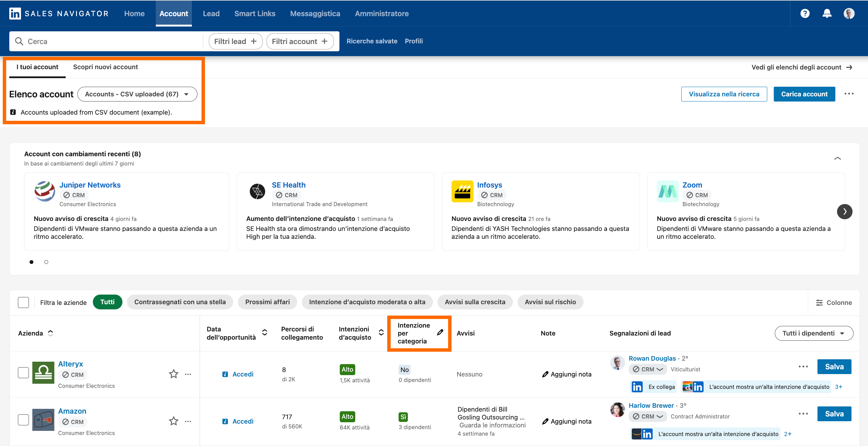Open more options for Amazon row
The height and width of the screenshot is (446, 868).
tap(188, 421)
